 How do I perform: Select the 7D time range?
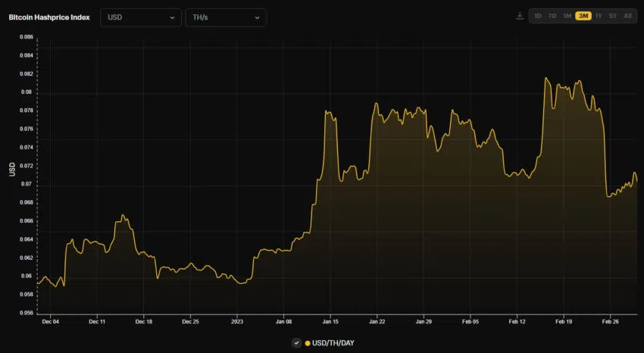point(552,16)
